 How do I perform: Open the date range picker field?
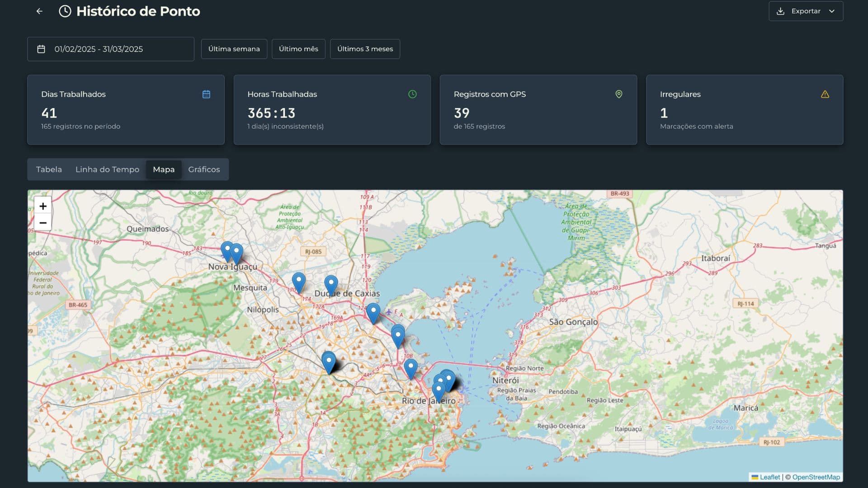tap(111, 49)
